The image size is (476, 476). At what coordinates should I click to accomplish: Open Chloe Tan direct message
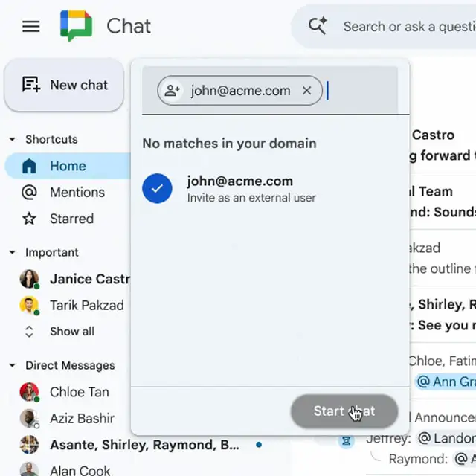pos(80,392)
